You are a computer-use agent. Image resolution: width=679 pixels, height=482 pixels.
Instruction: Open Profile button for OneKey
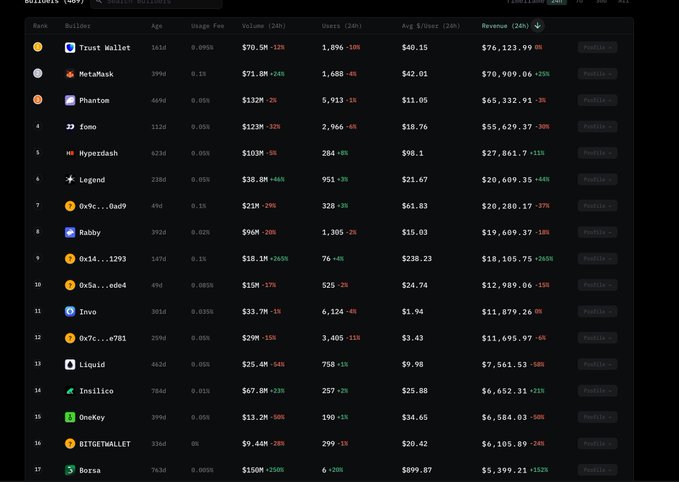pos(597,417)
